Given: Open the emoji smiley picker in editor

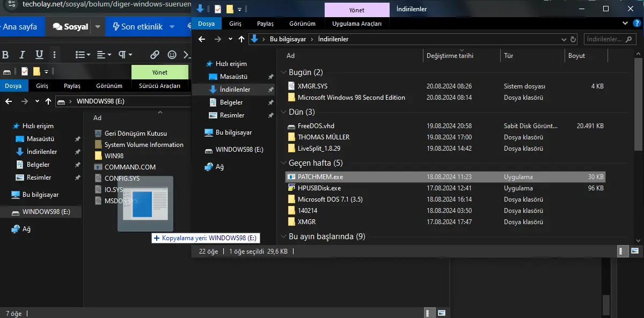Looking at the screenshot, I should [x=172, y=54].
